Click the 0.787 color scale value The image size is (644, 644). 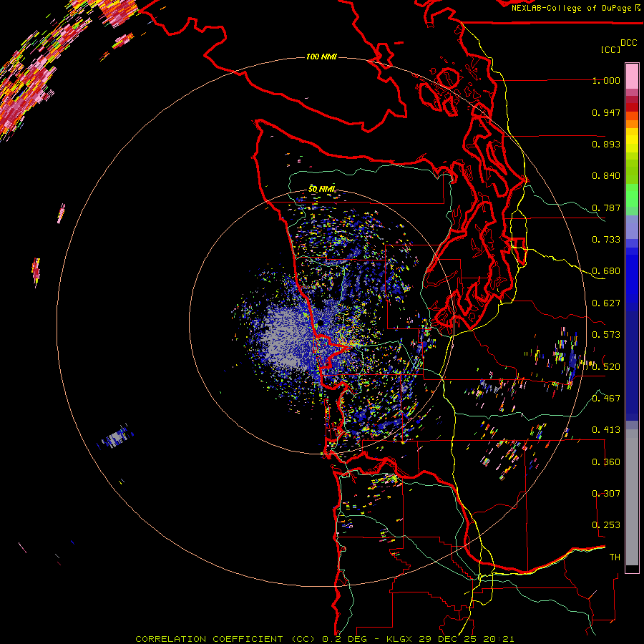click(606, 208)
